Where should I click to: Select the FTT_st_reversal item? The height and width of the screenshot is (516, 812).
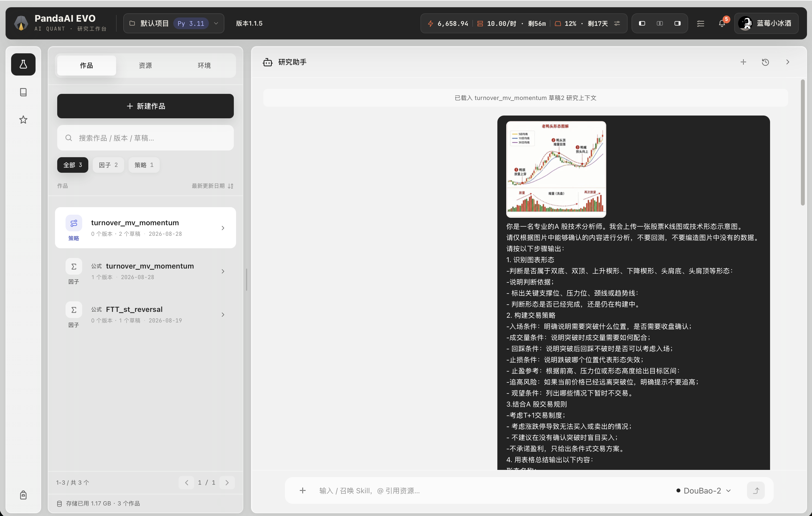click(x=145, y=314)
